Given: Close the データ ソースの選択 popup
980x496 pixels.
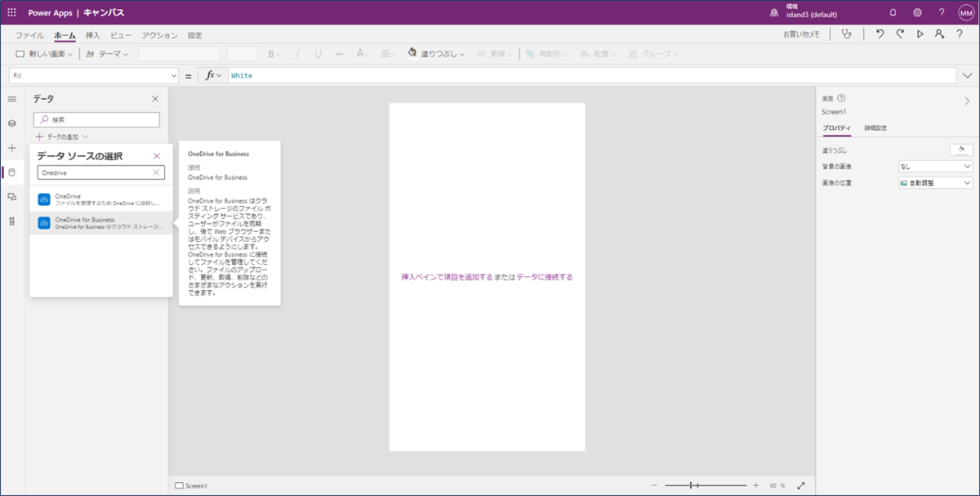Looking at the screenshot, I should coord(157,156).
